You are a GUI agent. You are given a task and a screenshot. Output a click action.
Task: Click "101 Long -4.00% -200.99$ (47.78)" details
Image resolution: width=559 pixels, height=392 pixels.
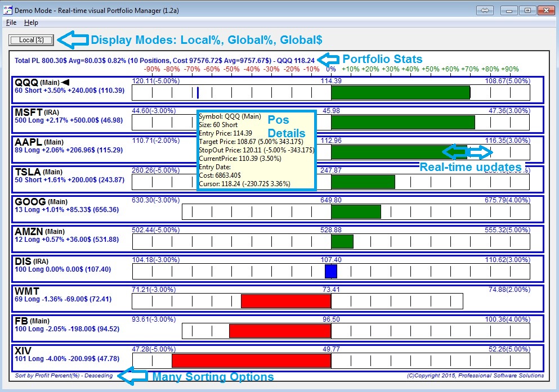tap(67, 359)
